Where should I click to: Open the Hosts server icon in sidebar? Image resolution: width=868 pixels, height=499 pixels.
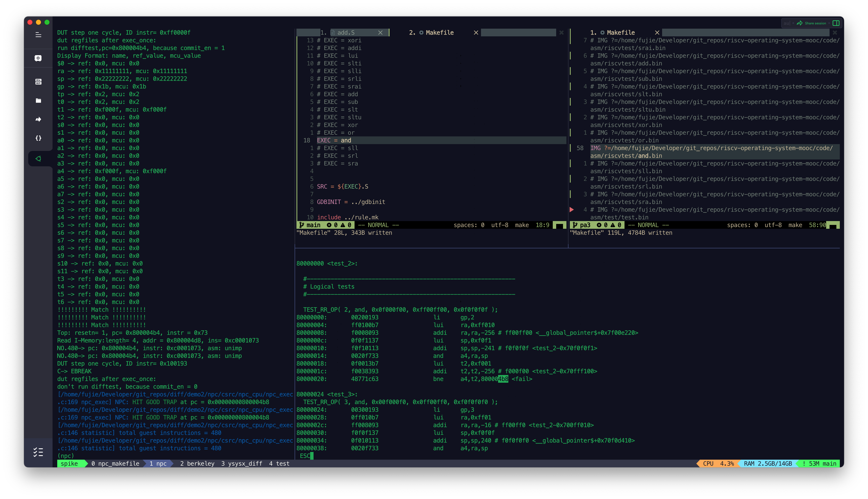(x=38, y=82)
